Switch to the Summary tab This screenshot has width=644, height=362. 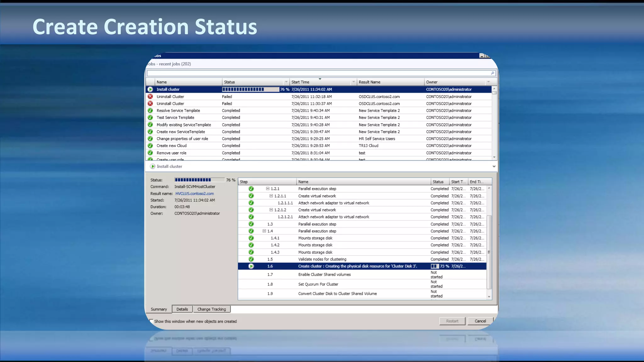[159, 309]
